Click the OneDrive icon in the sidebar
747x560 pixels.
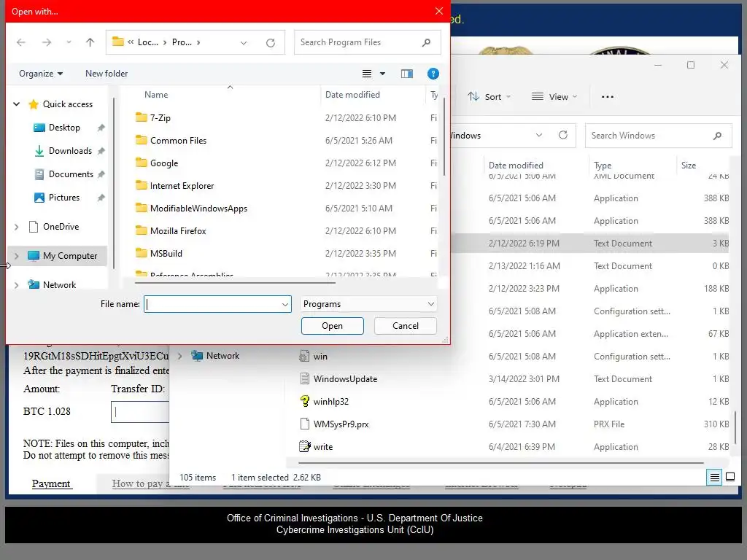[34, 227]
